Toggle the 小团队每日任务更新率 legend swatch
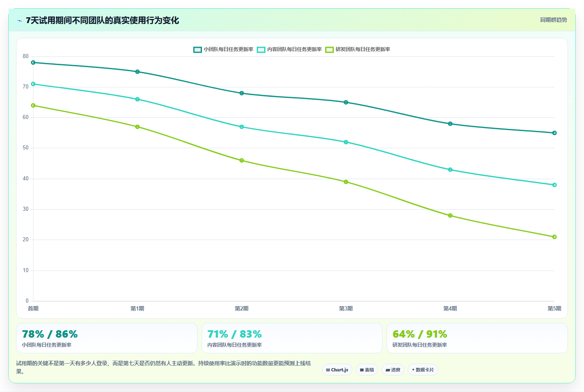This screenshot has width=584, height=392. 197,49
